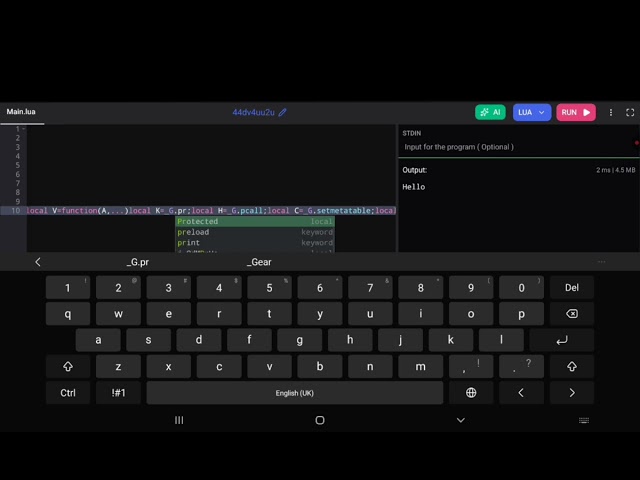Choose the '_G.pr' keyboard suggestion
The width and height of the screenshot is (640, 480).
[138, 262]
